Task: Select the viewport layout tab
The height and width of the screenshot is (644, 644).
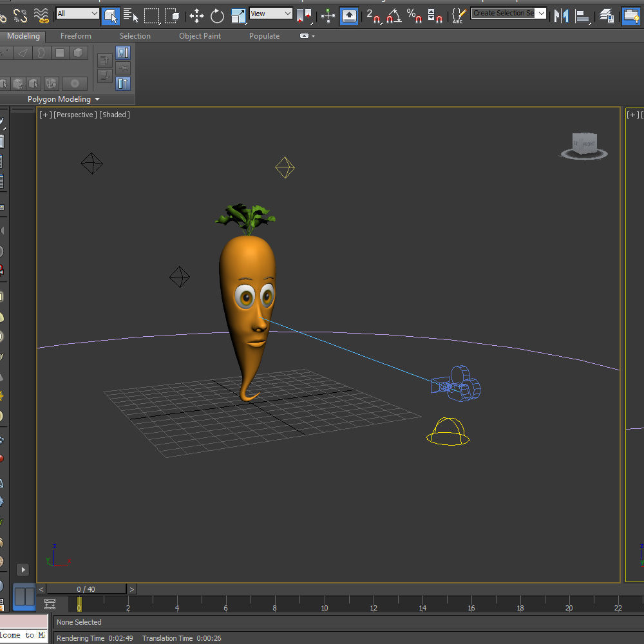Action: pyautogui.click(x=24, y=597)
